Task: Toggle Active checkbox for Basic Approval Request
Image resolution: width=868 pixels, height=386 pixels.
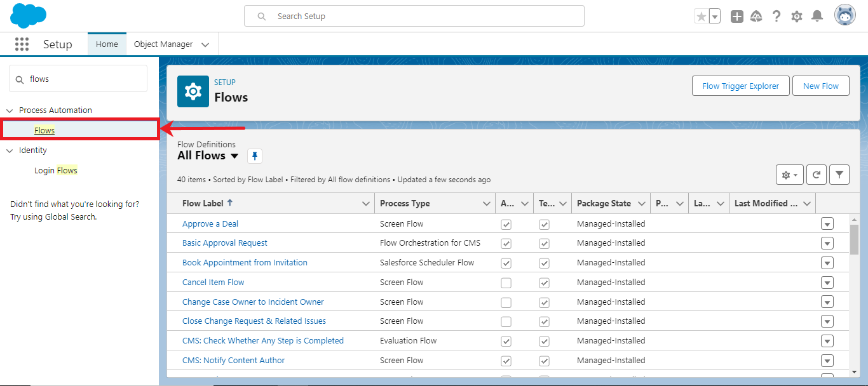Action: pyautogui.click(x=506, y=243)
